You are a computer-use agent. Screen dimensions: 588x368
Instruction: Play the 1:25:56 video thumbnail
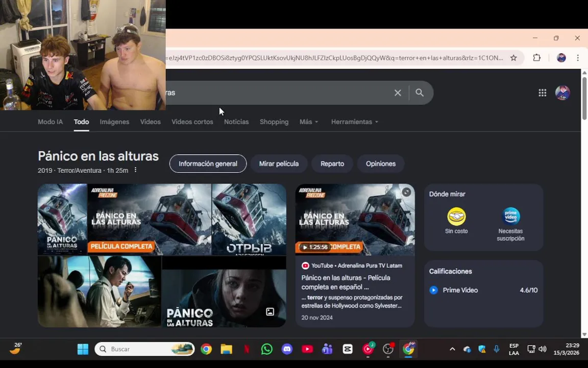pos(355,219)
